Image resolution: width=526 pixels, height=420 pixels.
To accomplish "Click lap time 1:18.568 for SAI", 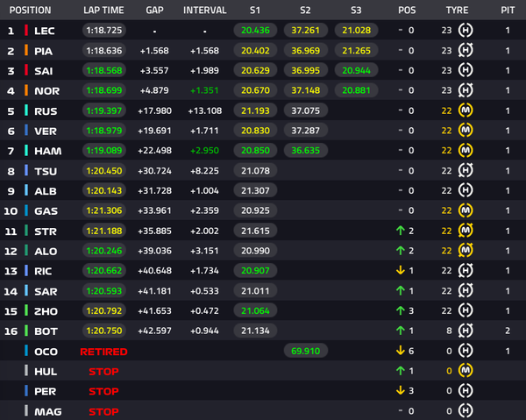I will point(104,70).
